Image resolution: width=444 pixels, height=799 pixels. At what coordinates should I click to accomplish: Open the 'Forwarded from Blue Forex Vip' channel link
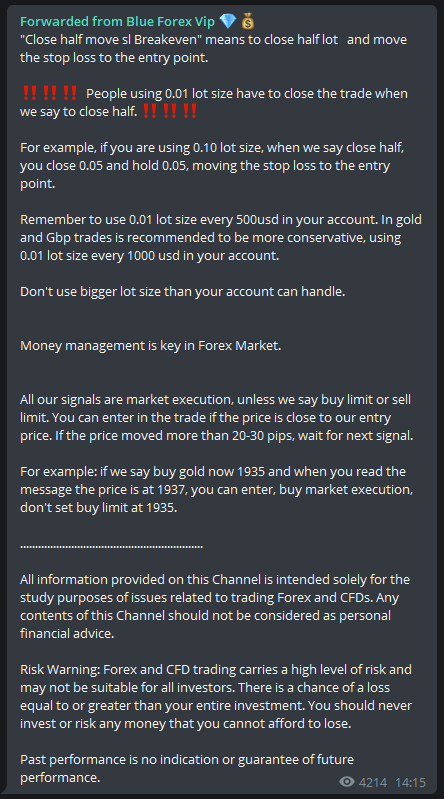[x=118, y=21]
